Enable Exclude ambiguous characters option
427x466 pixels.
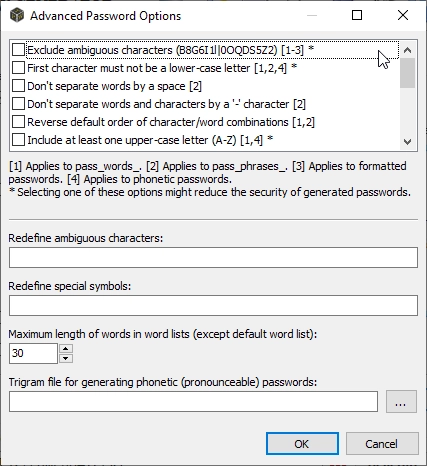tap(18, 50)
